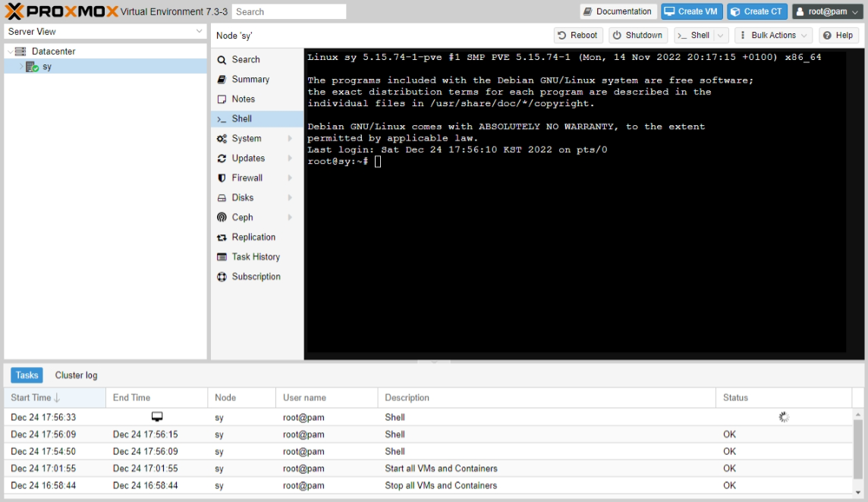
Task: Switch to the Tasks tab
Action: click(27, 375)
